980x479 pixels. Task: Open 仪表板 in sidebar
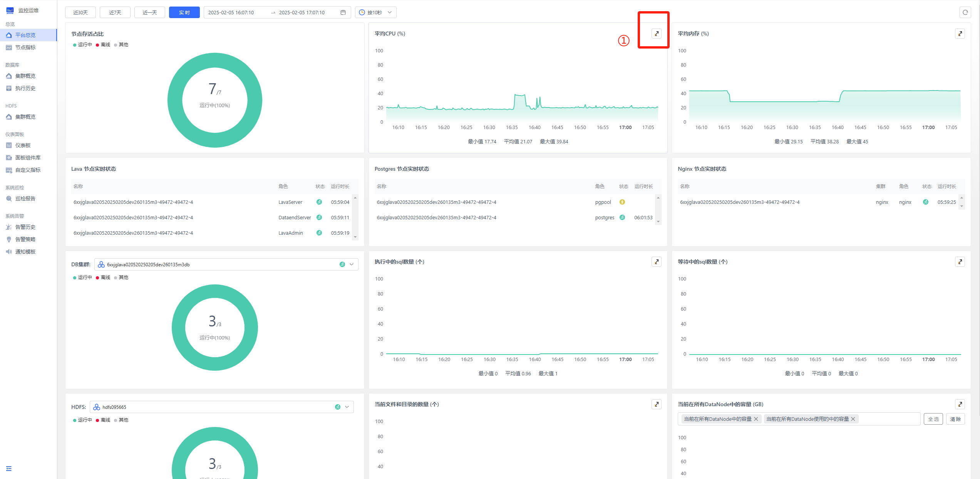coord(28,145)
